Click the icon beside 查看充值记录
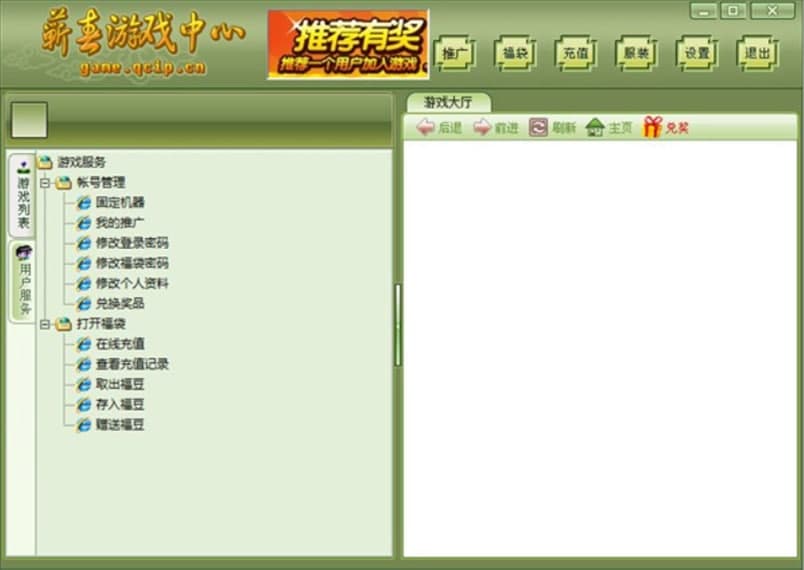This screenshot has height=570, width=804. 84,364
